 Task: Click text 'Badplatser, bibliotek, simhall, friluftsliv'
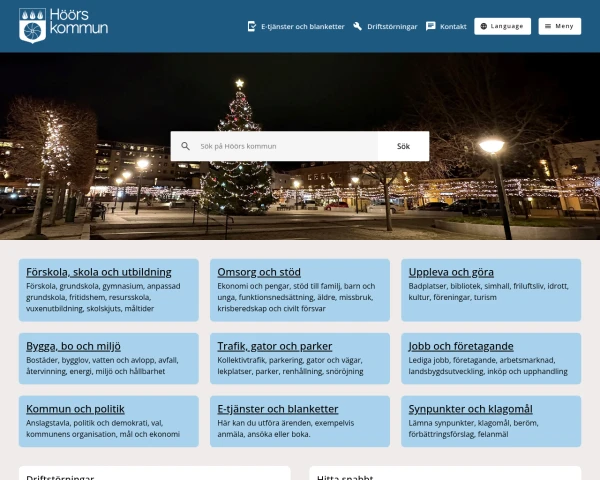click(x=476, y=286)
